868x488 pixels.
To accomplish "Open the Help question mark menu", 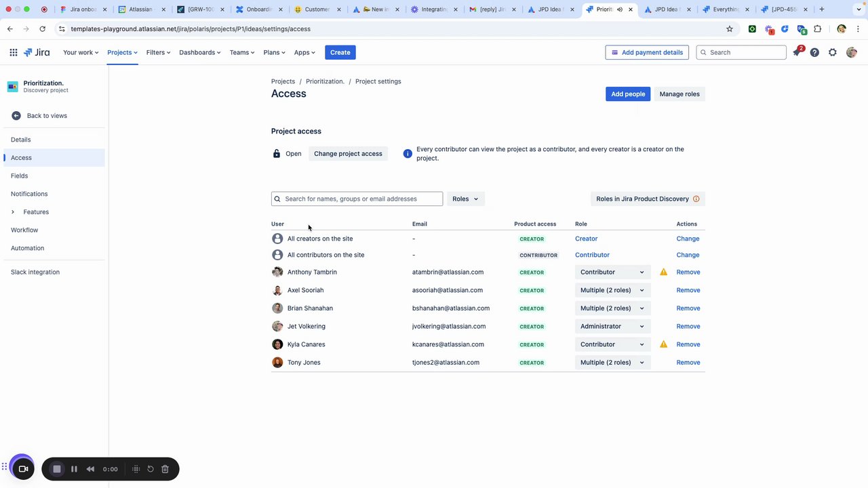I will (814, 52).
